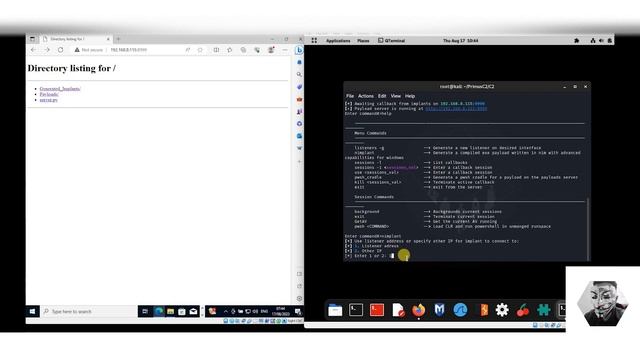Image resolution: width=640 pixels, height=360 pixels.
Task: Open Mail from the Windows taskbar
Action: point(193,311)
